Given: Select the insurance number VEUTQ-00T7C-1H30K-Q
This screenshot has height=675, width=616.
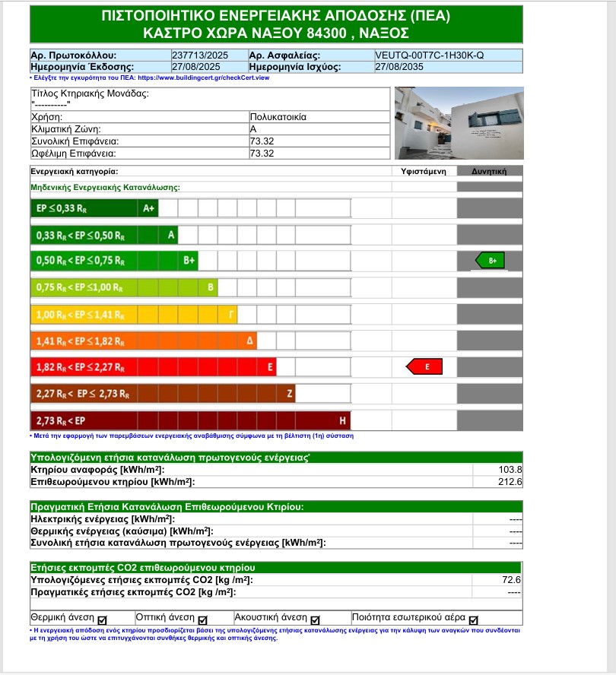Looking at the screenshot, I should point(430,55).
